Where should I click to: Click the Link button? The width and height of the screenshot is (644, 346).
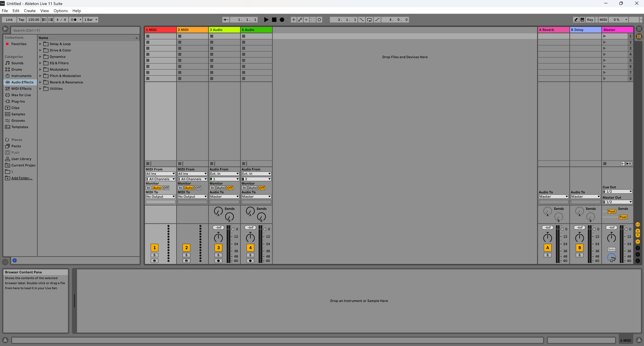coord(9,20)
